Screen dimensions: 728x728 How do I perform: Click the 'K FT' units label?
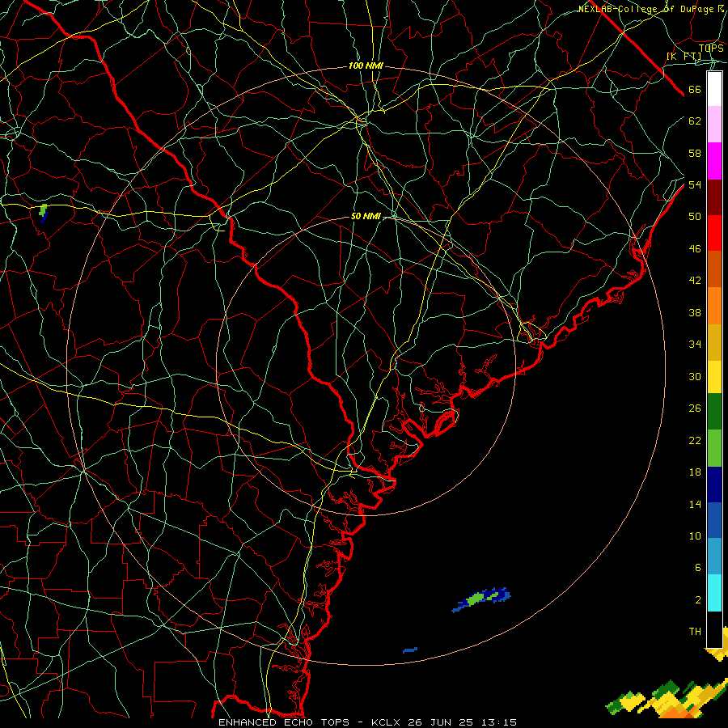pyautogui.click(x=684, y=57)
